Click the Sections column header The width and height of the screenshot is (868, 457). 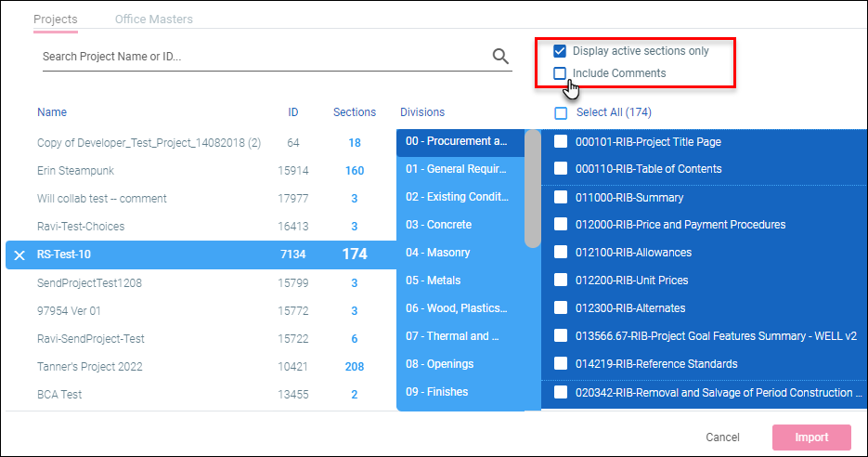355,111
